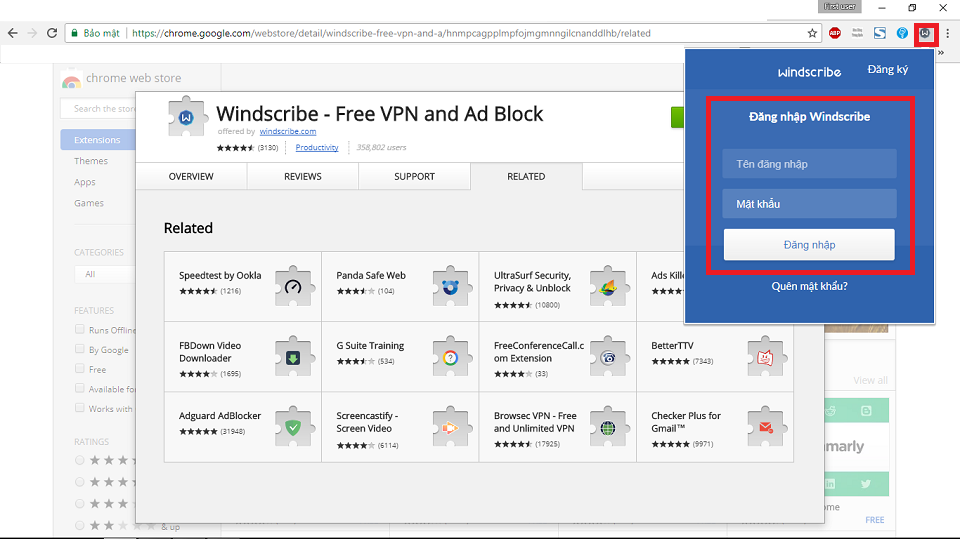Switch to the RELATED tab
The height and width of the screenshot is (539, 960).
pyautogui.click(x=526, y=176)
